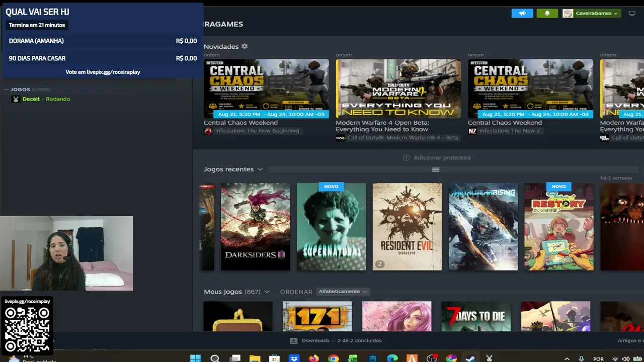Open the Infestation: The New Beginning link
The width and height of the screenshot is (644, 362).
(x=257, y=131)
